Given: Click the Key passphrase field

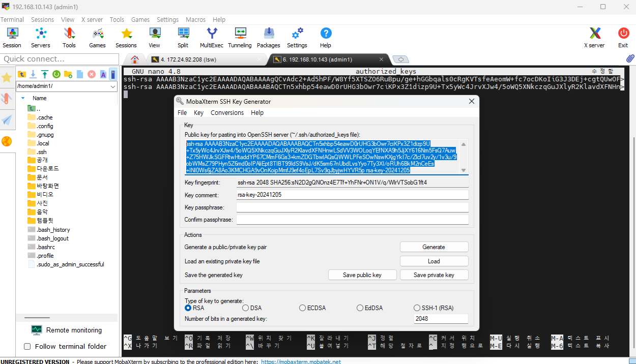Looking at the screenshot, I should [352, 207].
